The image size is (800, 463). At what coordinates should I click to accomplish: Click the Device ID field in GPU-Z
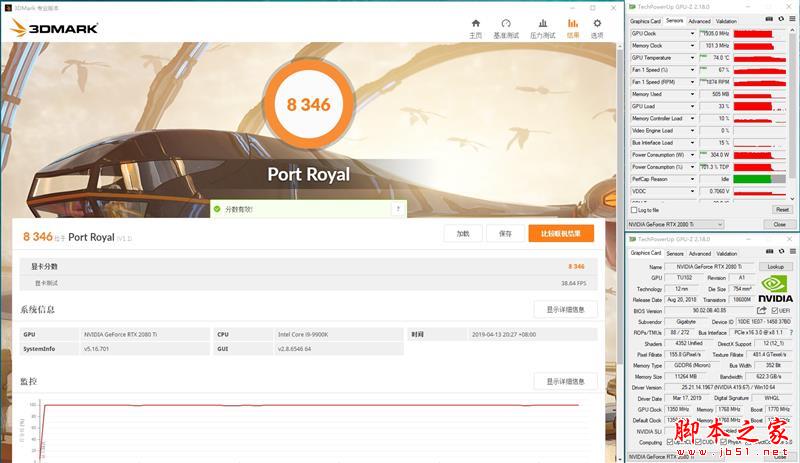point(764,322)
